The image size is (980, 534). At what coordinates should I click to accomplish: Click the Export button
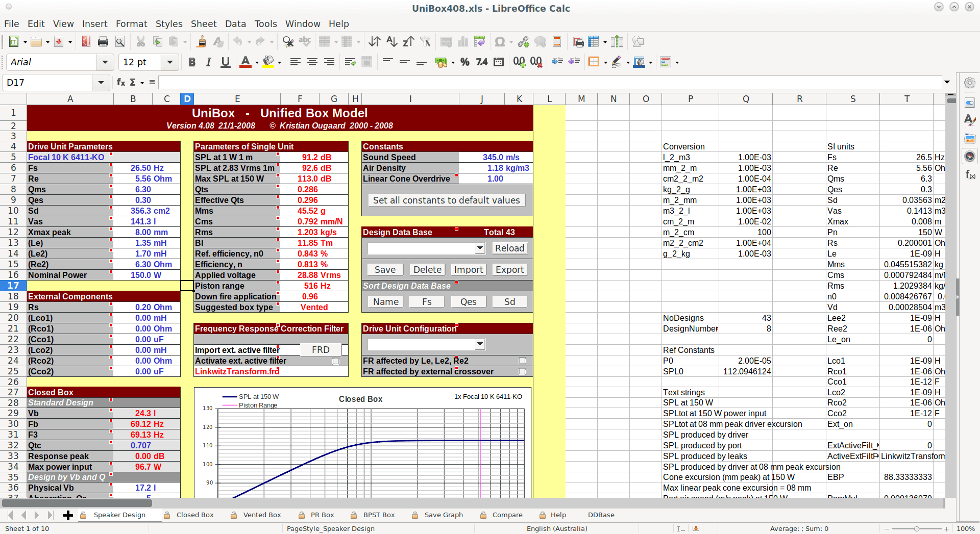[509, 270]
